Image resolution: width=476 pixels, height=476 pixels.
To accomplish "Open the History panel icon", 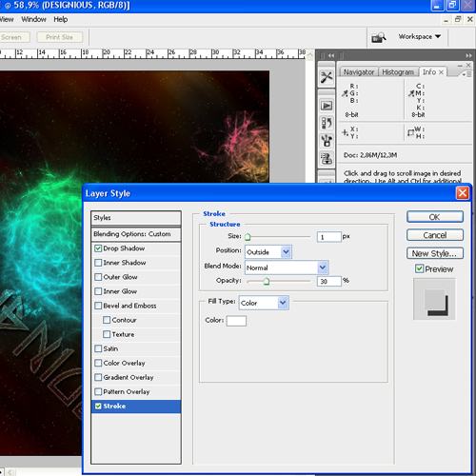I will pos(327,123).
